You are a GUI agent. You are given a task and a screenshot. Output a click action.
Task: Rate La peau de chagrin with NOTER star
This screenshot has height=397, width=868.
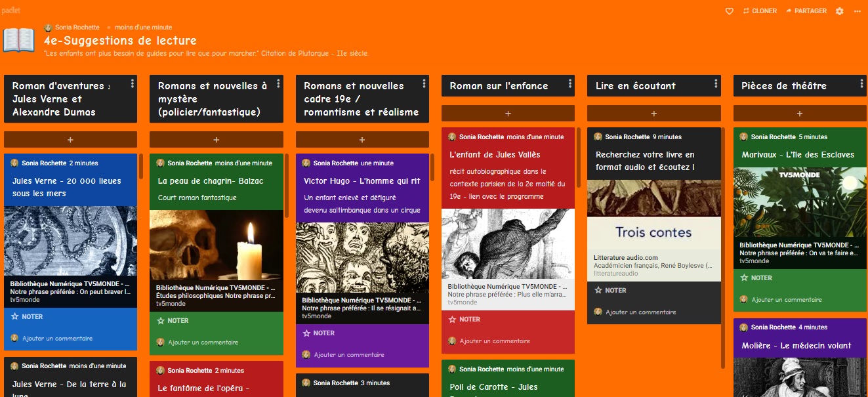173,320
